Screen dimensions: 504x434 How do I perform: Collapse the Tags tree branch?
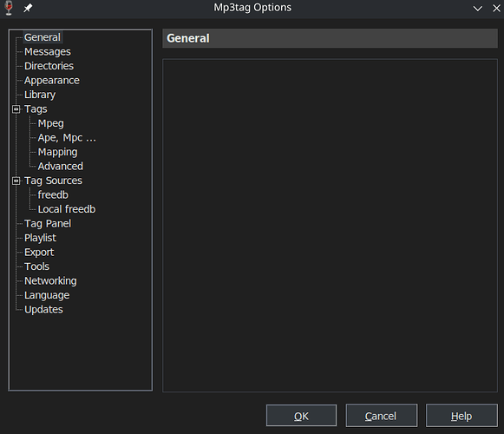click(16, 109)
